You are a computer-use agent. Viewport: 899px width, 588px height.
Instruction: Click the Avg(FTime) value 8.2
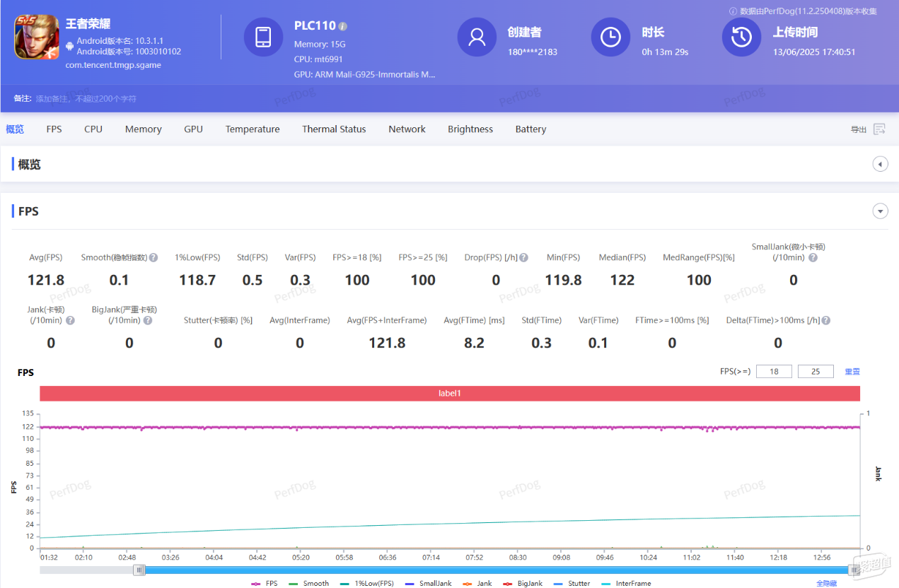click(474, 343)
